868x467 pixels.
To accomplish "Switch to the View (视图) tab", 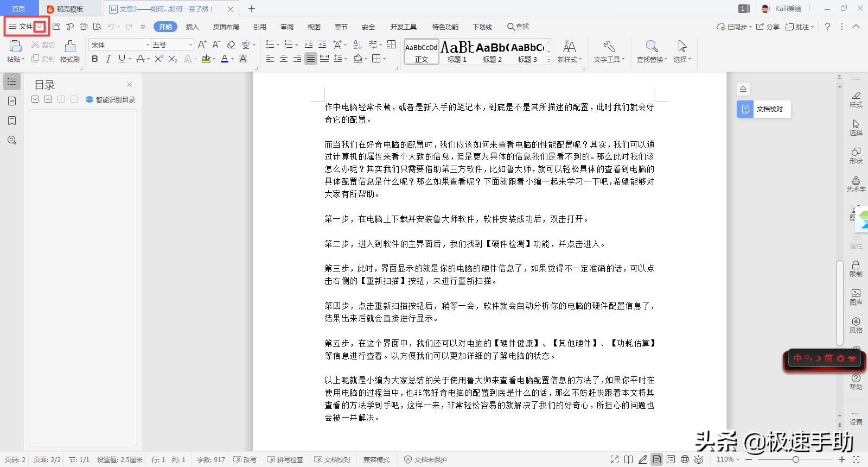I will [314, 27].
